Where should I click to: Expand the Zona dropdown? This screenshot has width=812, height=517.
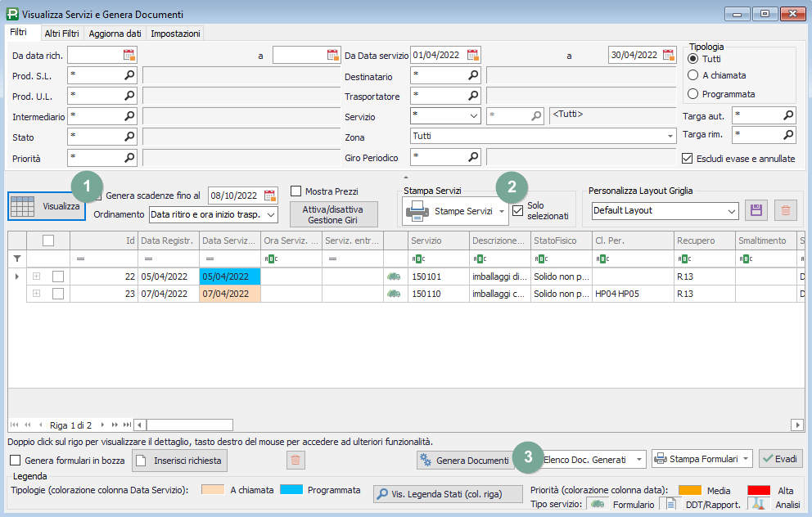(670, 136)
